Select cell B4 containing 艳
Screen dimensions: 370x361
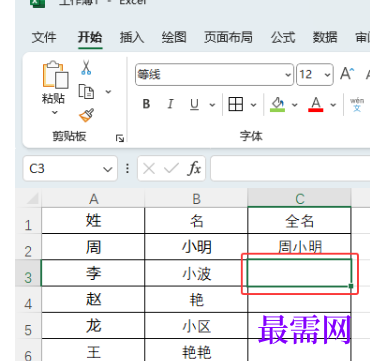[x=196, y=299]
